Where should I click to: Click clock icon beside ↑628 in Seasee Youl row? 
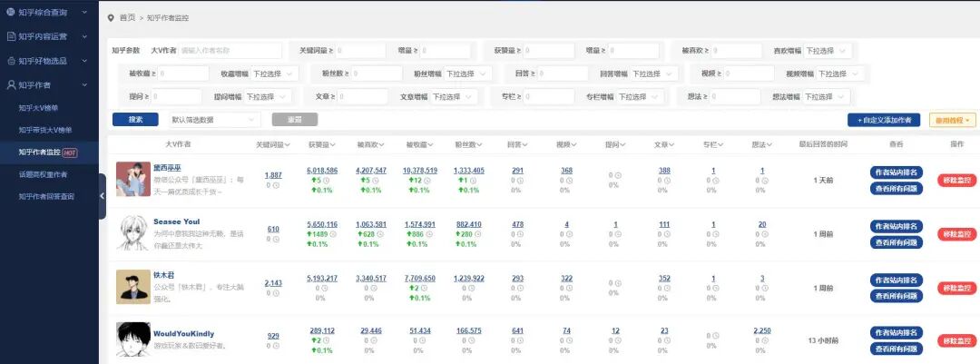(x=381, y=234)
